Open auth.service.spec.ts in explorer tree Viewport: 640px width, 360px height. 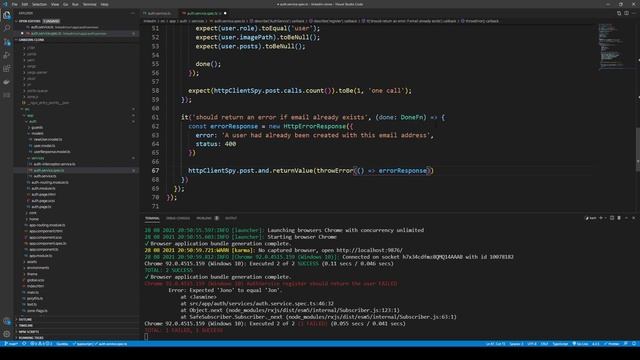(x=49, y=170)
